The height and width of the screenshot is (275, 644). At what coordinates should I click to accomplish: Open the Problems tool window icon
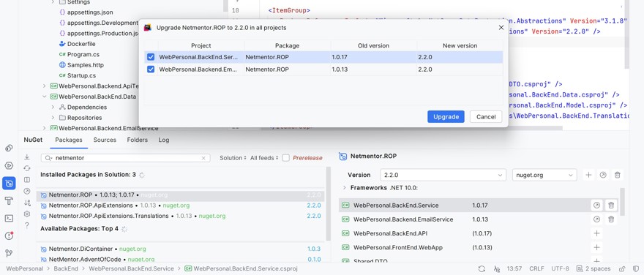tap(9, 236)
